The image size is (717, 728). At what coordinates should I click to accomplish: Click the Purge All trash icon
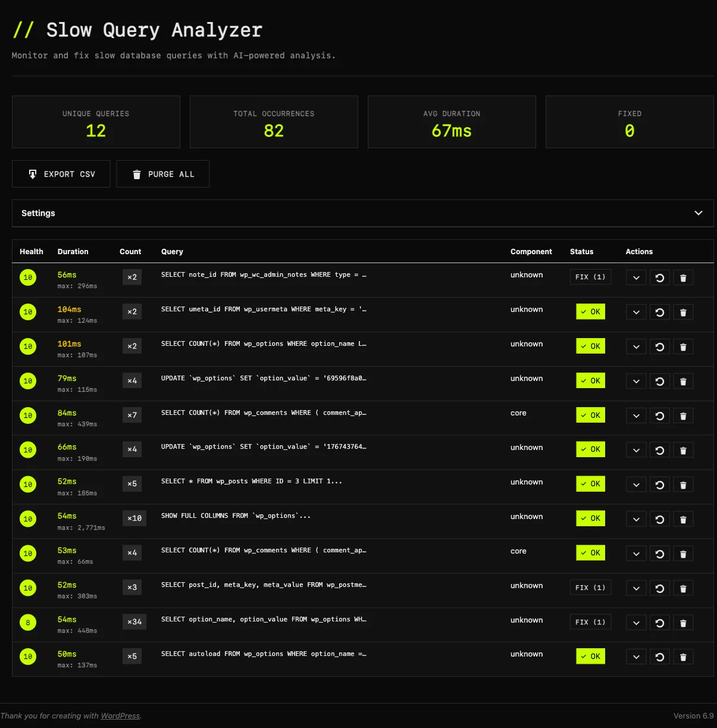click(137, 174)
